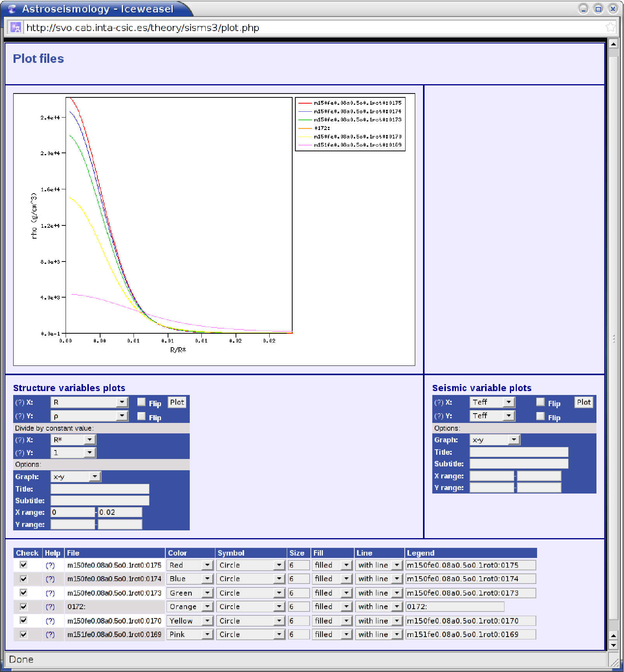Click Plot in Structure variables plots
This screenshot has width=624, height=672.
(177, 402)
